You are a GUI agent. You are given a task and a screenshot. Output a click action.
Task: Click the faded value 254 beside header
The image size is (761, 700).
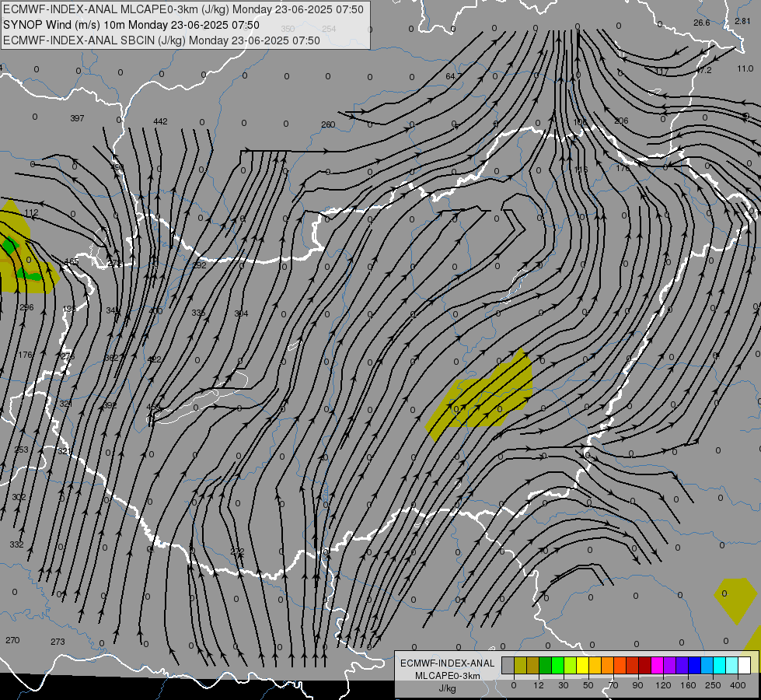(329, 29)
